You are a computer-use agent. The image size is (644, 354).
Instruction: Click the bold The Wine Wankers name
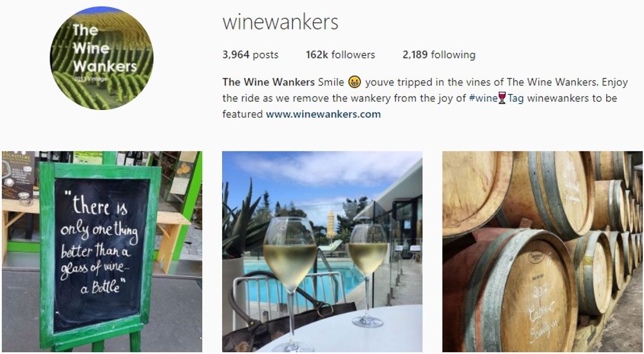(x=269, y=82)
